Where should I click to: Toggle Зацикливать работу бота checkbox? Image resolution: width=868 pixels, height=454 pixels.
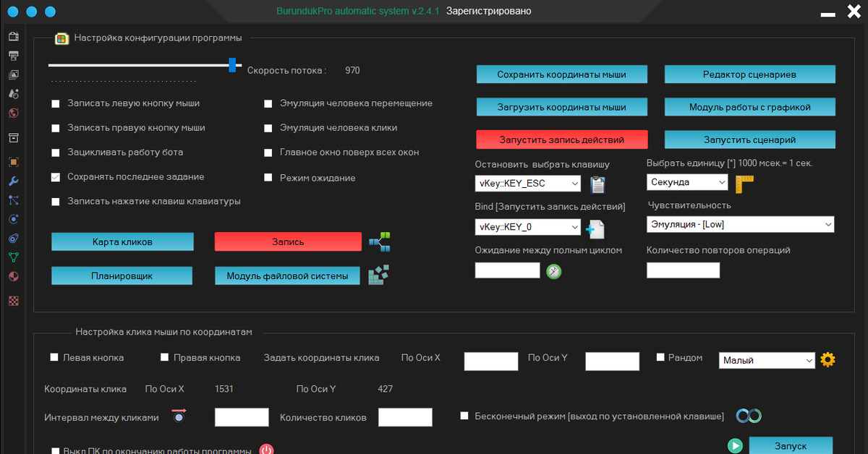point(56,153)
